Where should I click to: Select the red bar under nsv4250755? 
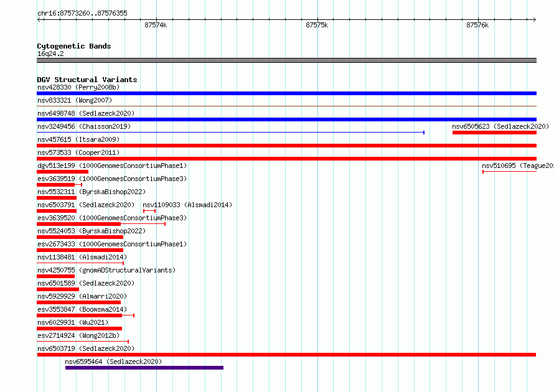tap(56, 276)
